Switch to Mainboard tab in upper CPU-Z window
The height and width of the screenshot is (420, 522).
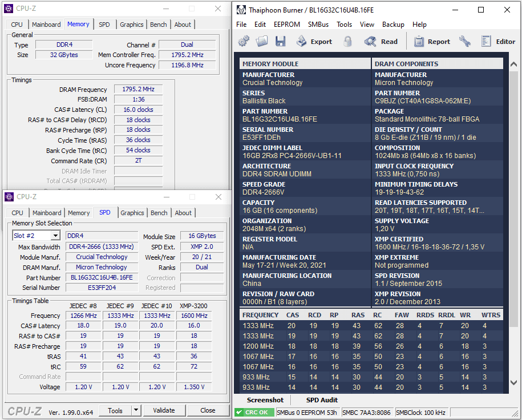(46, 25)
